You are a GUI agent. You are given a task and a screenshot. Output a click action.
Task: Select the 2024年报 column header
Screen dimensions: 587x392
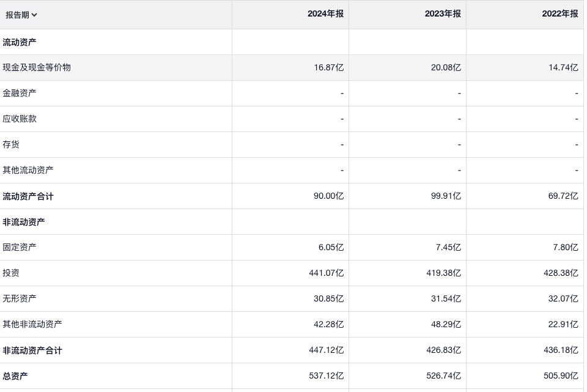[325, 14]
